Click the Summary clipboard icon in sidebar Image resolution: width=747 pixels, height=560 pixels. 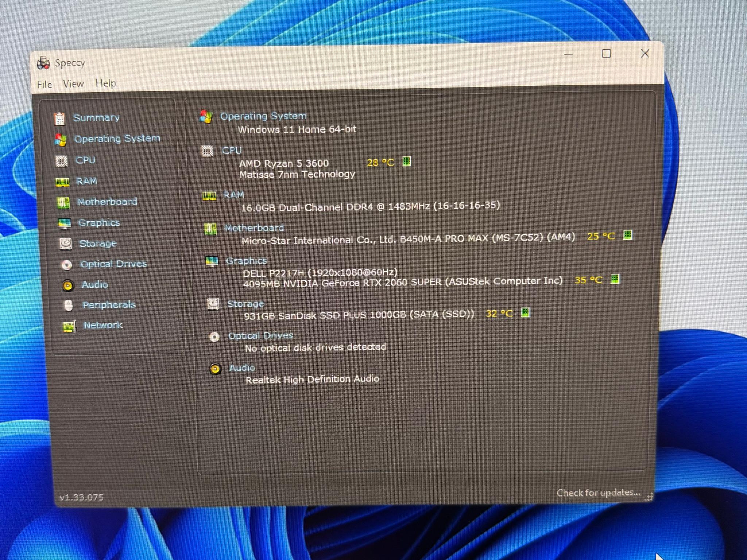59,118
